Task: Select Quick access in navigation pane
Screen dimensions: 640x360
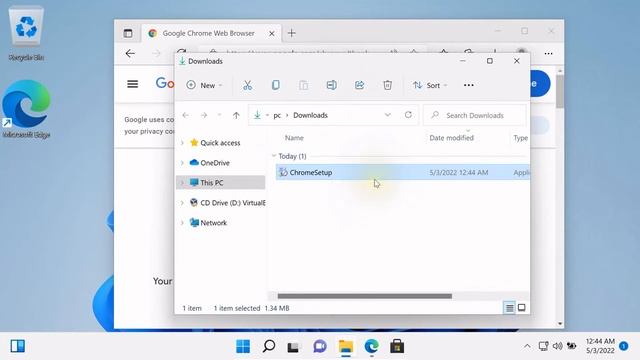Action: [x=220, y=143]
